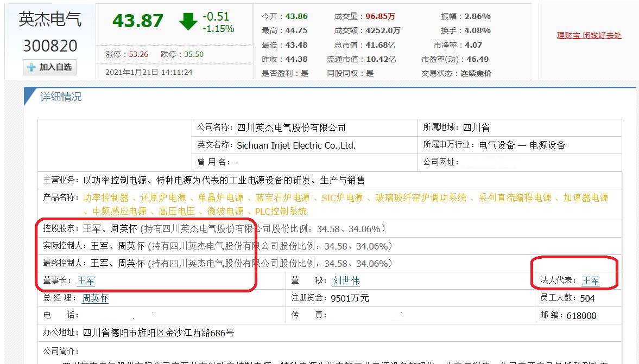Open the SIC炉电源 product link
This screenshot has height=364, width=639.
[x=342, y=198]
